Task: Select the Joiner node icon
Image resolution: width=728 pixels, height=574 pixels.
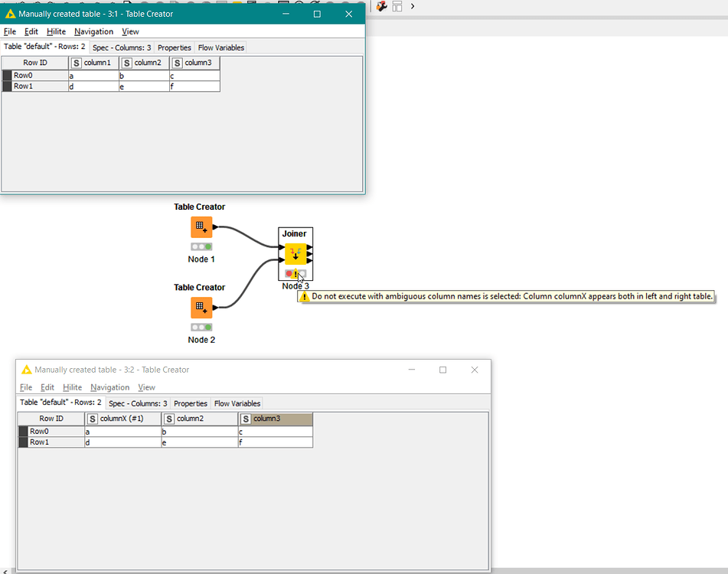Action: point(295,254)
